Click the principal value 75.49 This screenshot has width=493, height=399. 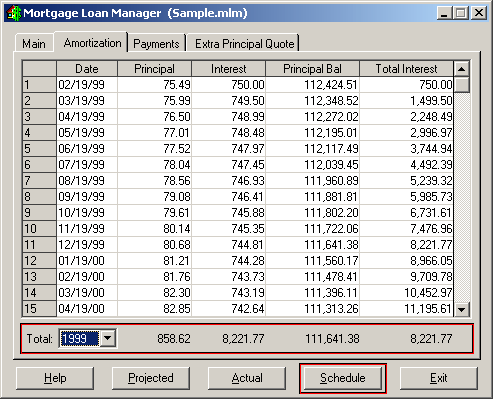[154, 85]
